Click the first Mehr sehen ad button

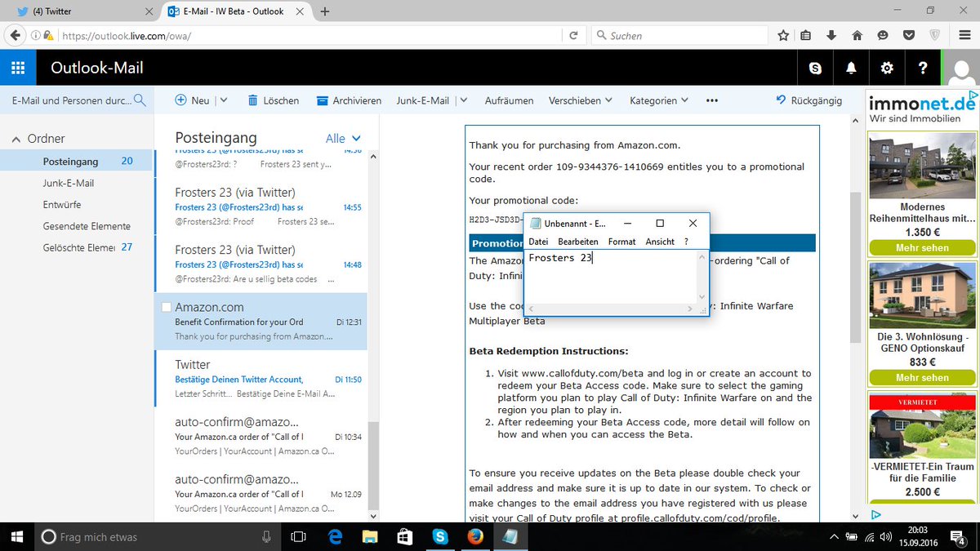[922, 247]
